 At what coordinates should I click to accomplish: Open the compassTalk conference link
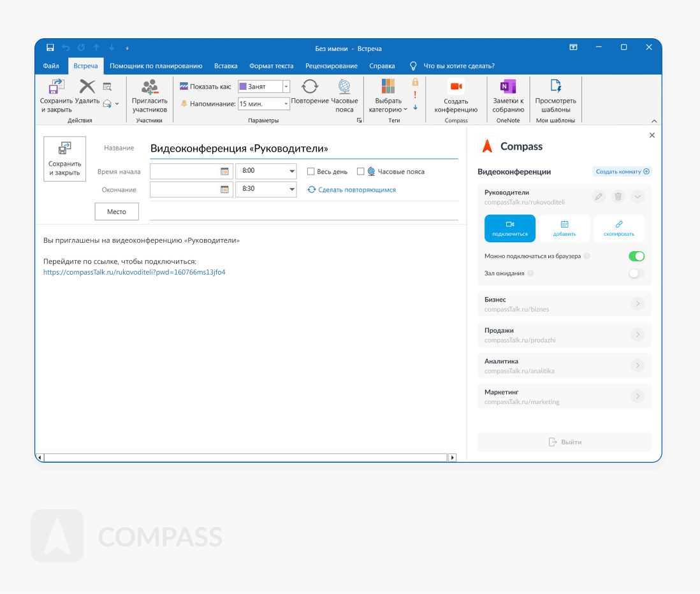[x=134, y=272]
